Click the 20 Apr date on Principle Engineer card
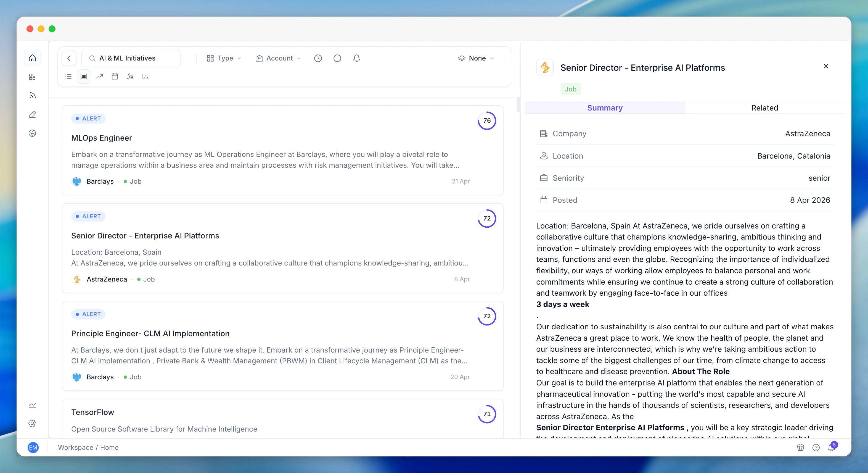 point(460,377)
